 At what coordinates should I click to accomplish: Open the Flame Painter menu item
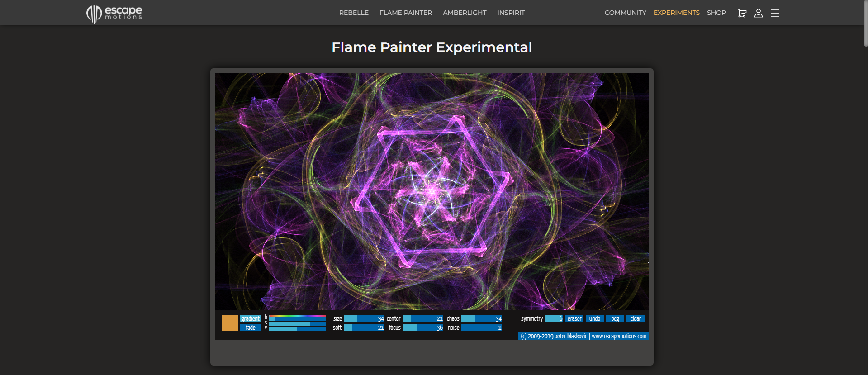pos(406,13)
